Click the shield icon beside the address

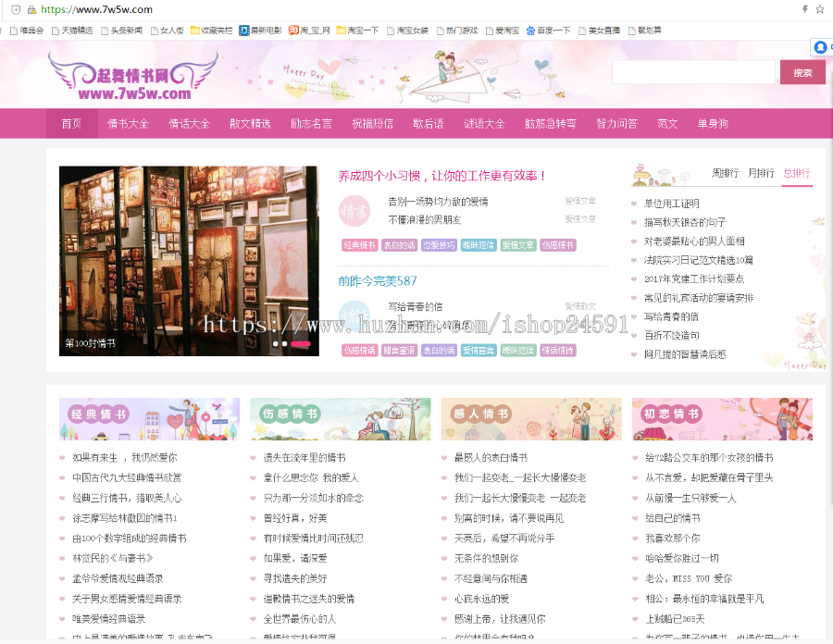pos(16,9)
